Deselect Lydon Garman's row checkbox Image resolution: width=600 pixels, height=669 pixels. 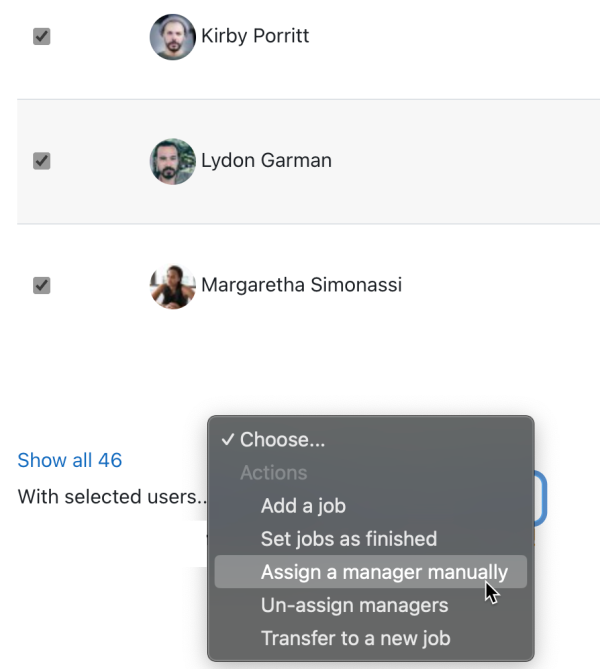tap(42, 161)
